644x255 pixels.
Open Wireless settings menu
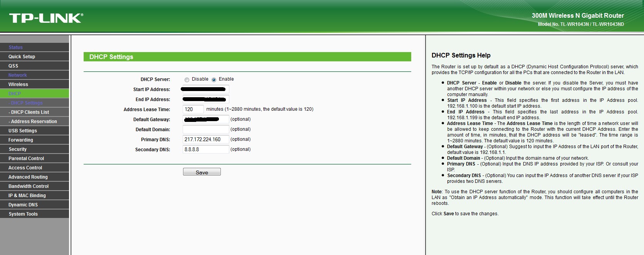[35, 84]
